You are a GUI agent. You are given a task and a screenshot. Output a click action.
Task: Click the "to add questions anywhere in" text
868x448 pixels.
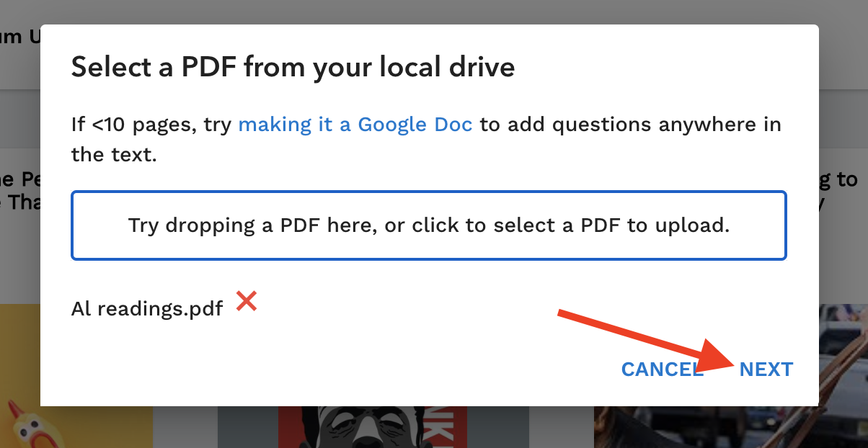click(630, 125)
